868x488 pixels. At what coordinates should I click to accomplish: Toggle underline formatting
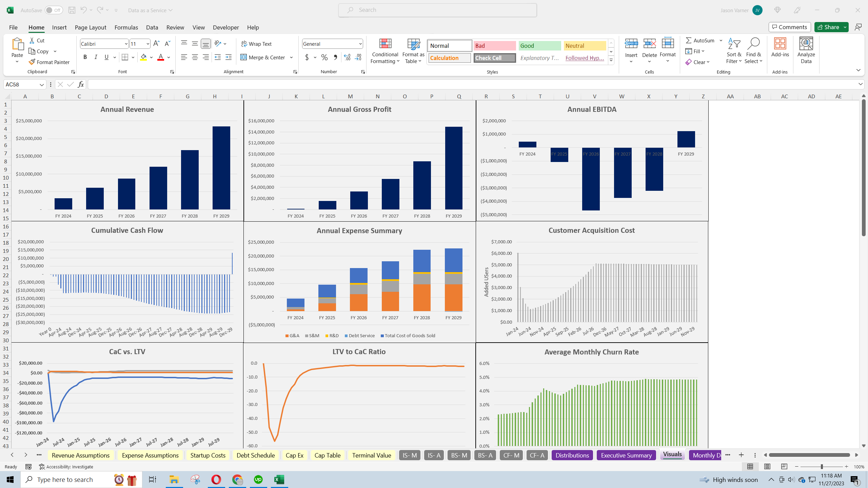[x=106, y=57]
